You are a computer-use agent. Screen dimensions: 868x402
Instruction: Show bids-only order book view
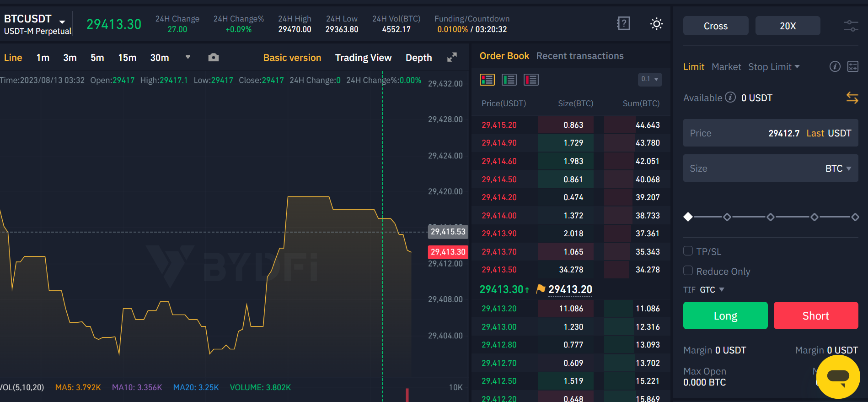[x=509, y=80]
